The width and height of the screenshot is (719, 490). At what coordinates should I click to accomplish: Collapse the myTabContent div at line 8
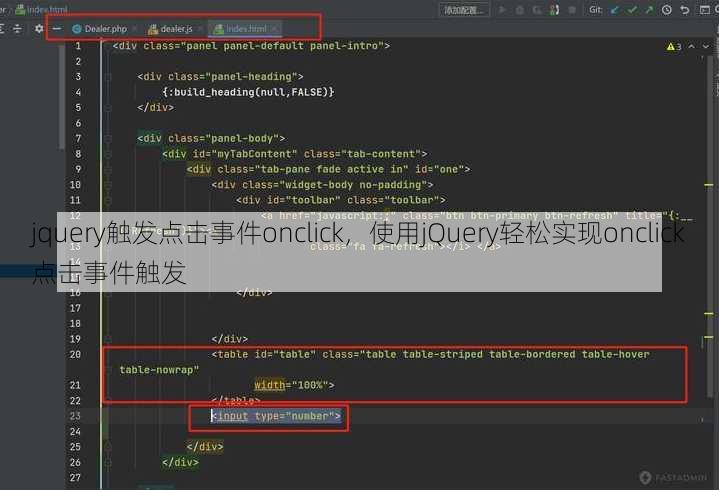click(108, 154)
